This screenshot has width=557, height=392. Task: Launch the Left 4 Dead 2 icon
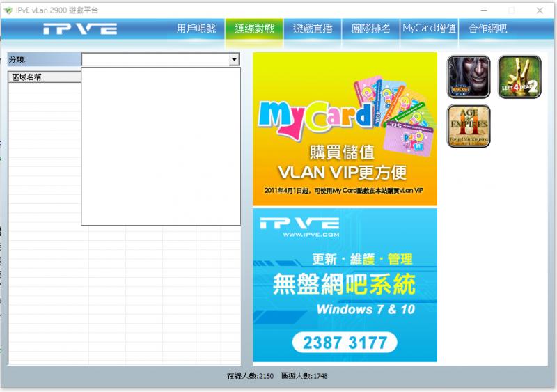tap(519, 77)
